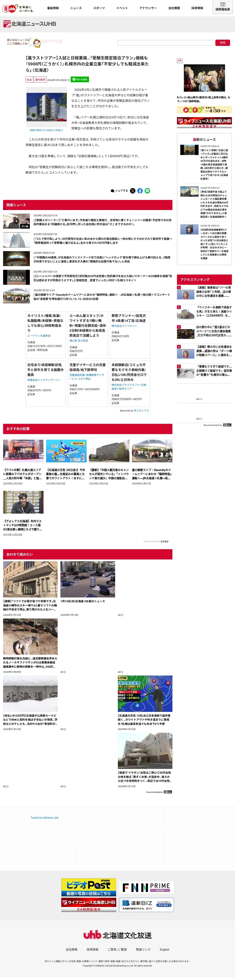The height and width of the screenshot is (980, 235).
Task: Click footer ライブニュース北海道UHB 24時間配信中 banner
Action: [x=89, y=905]
